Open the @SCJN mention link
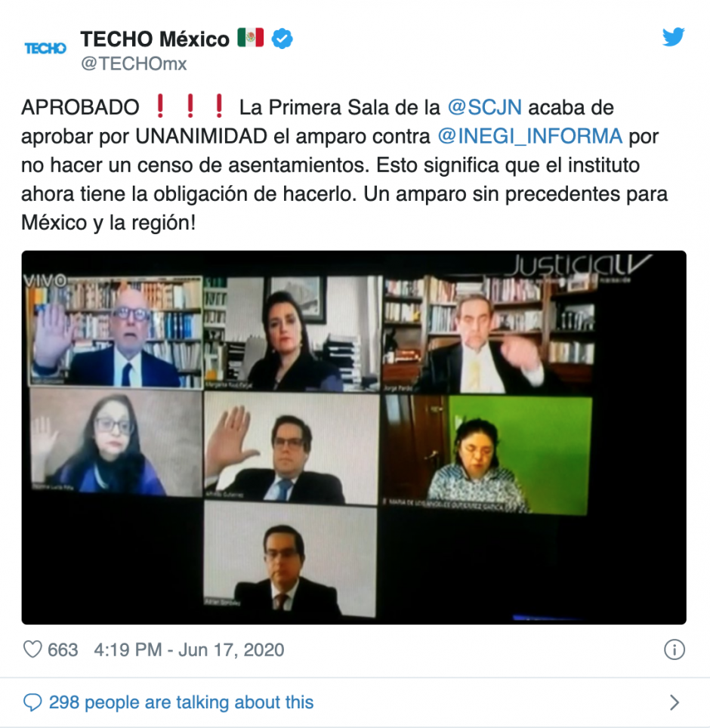The height and width of the screenshot is (728, 710). 484,107
